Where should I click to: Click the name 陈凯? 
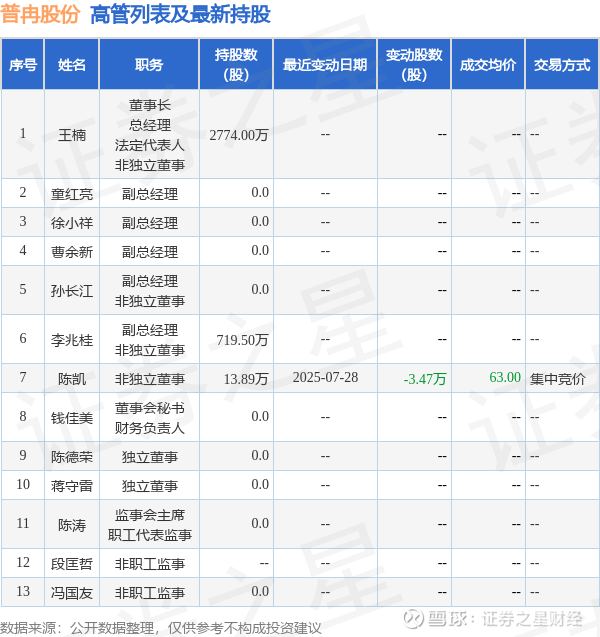(x=72, y=379)
